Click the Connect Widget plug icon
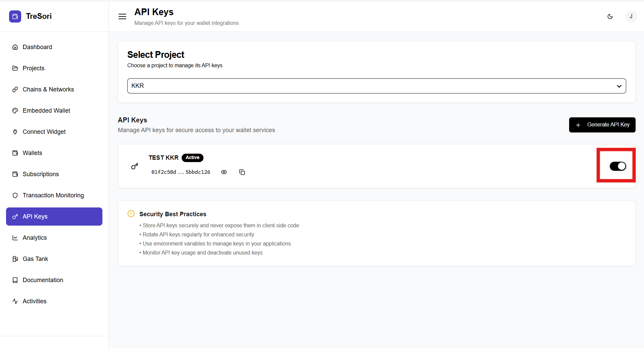The image size is (644, 348). (x=15, y=132)
